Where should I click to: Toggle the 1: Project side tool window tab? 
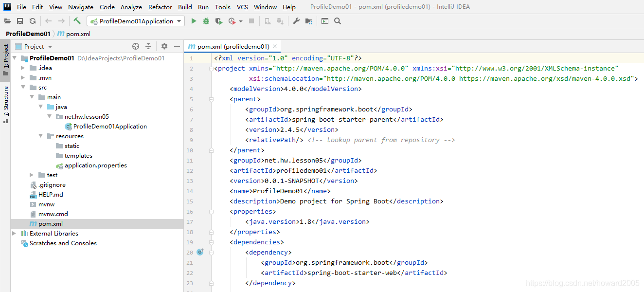pos(5,60)
